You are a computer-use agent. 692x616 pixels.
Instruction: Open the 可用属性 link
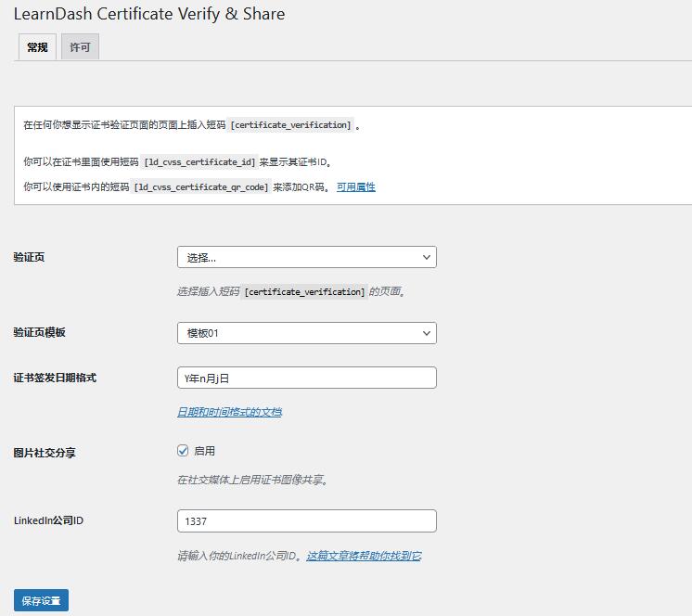pos(355,186)
